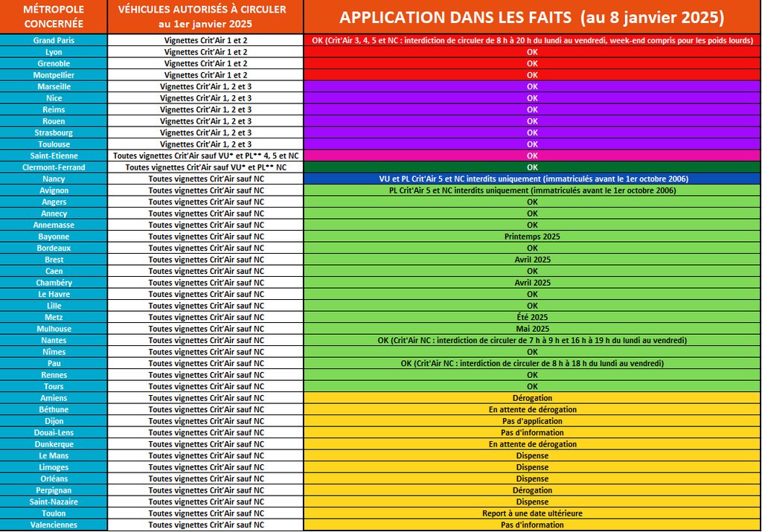The image size is (762, 532).
Task: Click the Dispense cell for Le Mans
Action: (532, 455)
